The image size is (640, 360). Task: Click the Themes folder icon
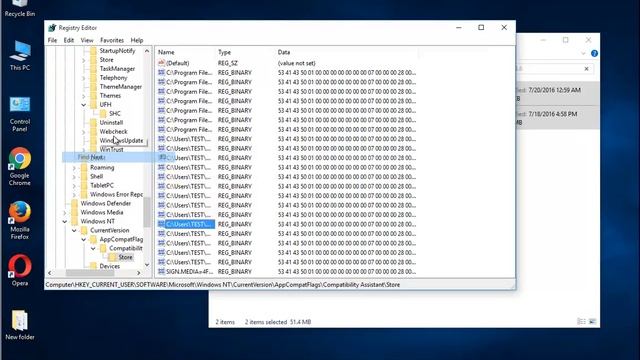coord(93,96)
